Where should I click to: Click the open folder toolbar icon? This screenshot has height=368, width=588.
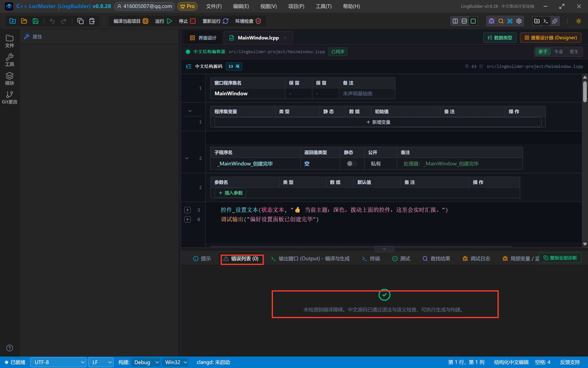[24, 21]
